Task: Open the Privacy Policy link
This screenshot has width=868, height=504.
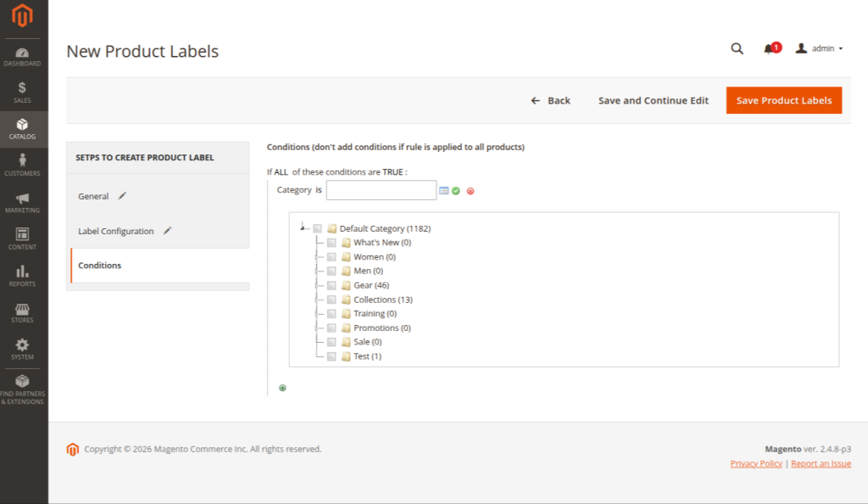Action: pyautogui.click(x=756, y=464)
